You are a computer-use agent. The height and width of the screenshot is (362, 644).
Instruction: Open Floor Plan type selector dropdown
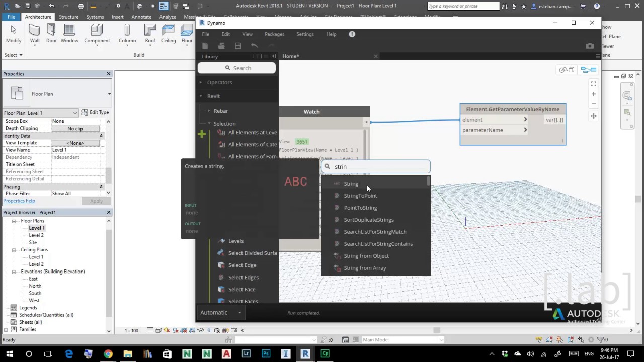(109, 94)
